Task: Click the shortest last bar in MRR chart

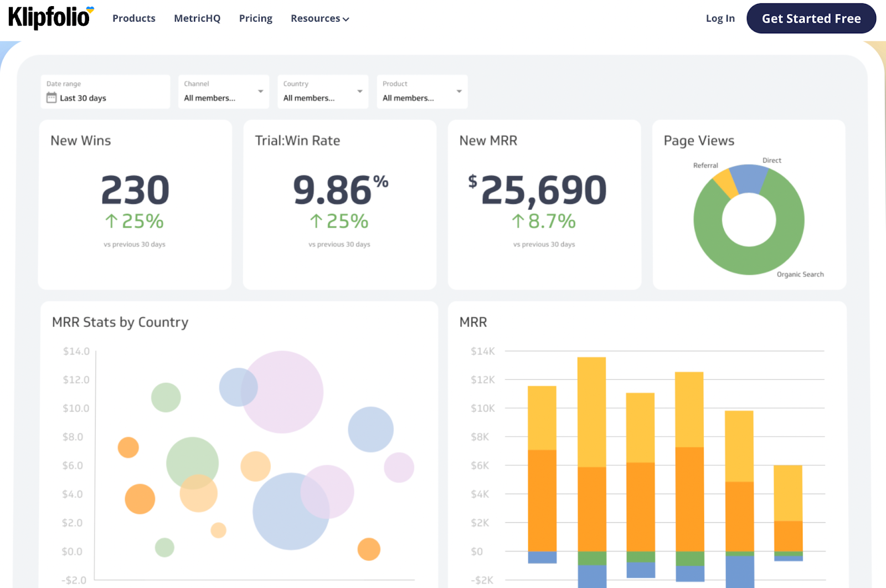Action: [788, 513]
